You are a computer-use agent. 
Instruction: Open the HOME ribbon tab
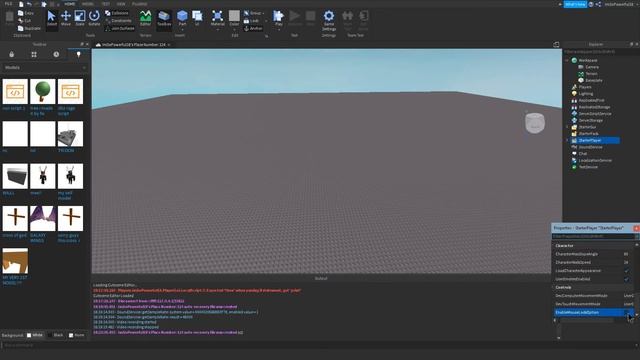pos(70,4)
